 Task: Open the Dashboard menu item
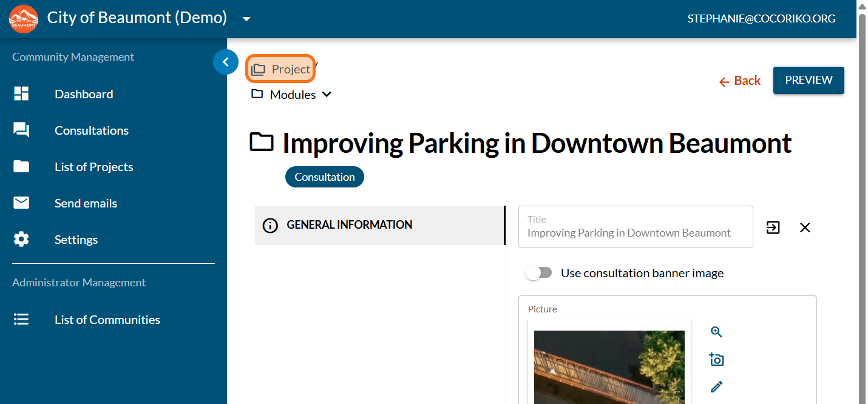pyautogui.click(x=84, y=94)
